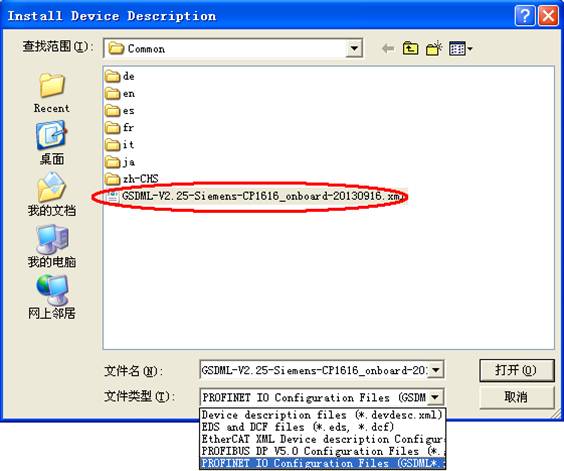Click the help question mark button
The image size is (564, 471).
click(x=524, y=16)
